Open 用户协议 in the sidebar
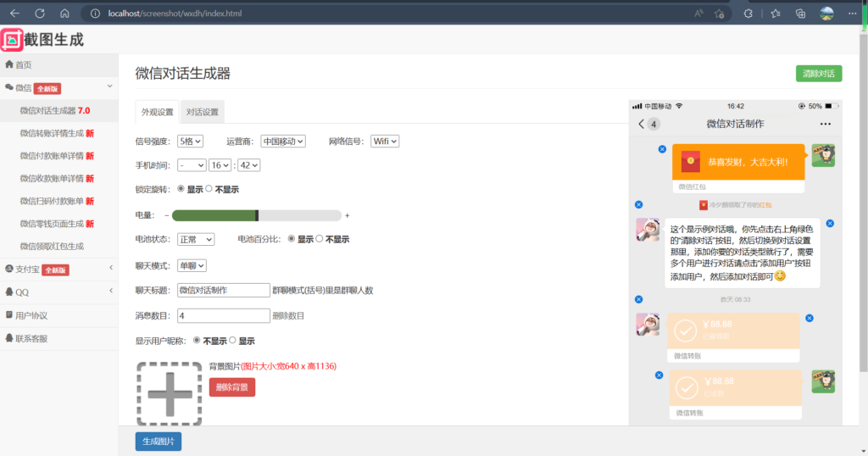 pyautogui.click(x=59, y=315)
